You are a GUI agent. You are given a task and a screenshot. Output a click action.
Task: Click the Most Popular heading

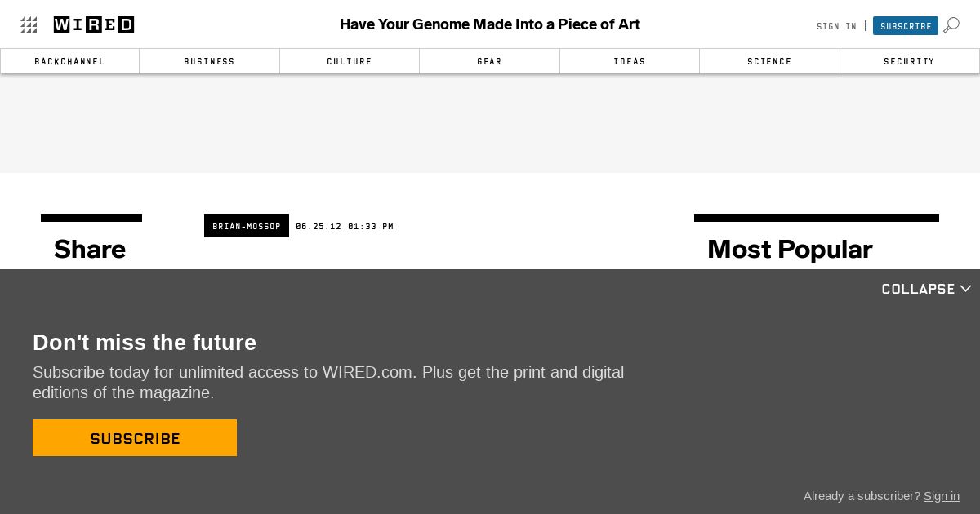point(790,249)
